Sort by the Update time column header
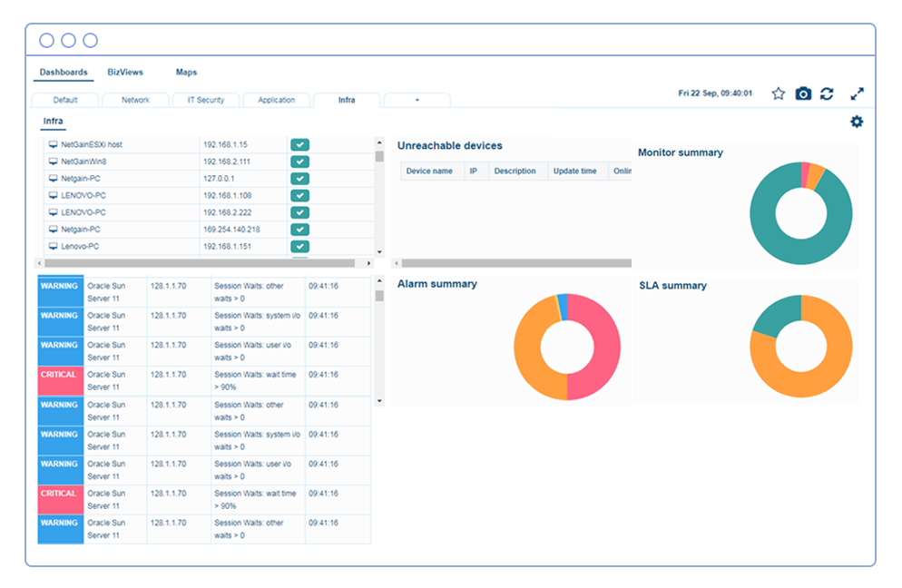The image size is (902, 588). coord(575,171)
